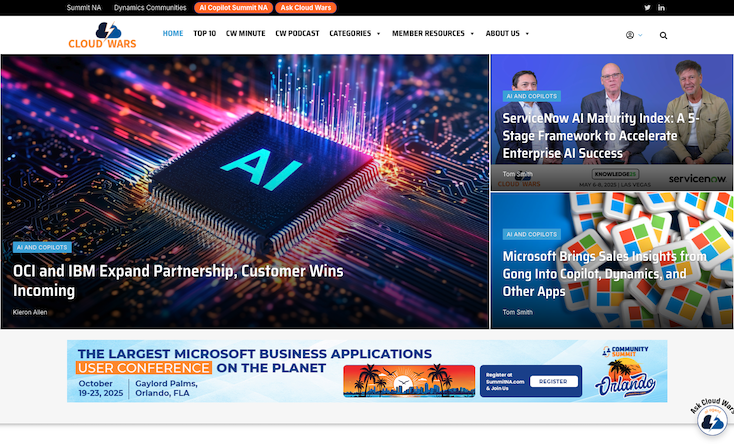
Task: Click the largest Microsoft business applications banner headline
Action: tap(255, 361)
